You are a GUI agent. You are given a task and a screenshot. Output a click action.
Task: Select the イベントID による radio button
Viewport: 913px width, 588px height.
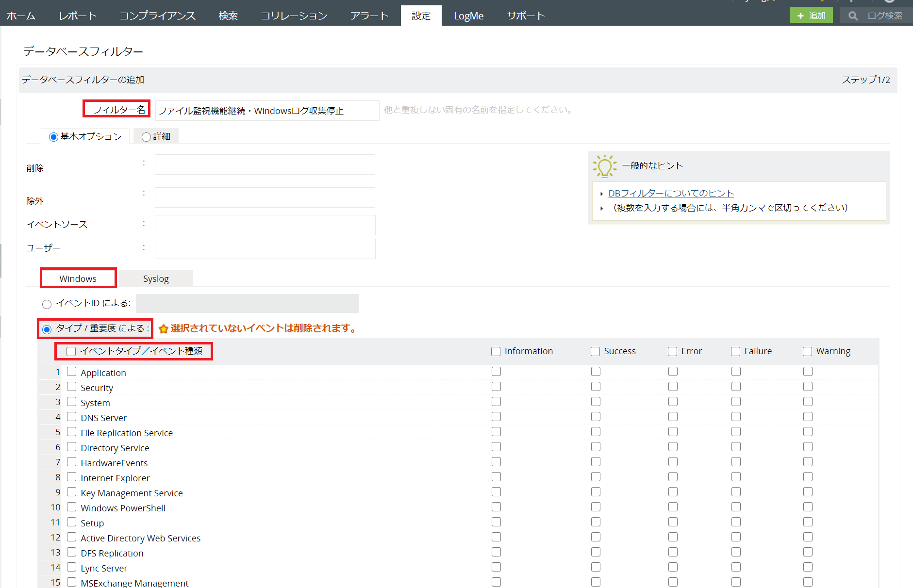point(47,305)
